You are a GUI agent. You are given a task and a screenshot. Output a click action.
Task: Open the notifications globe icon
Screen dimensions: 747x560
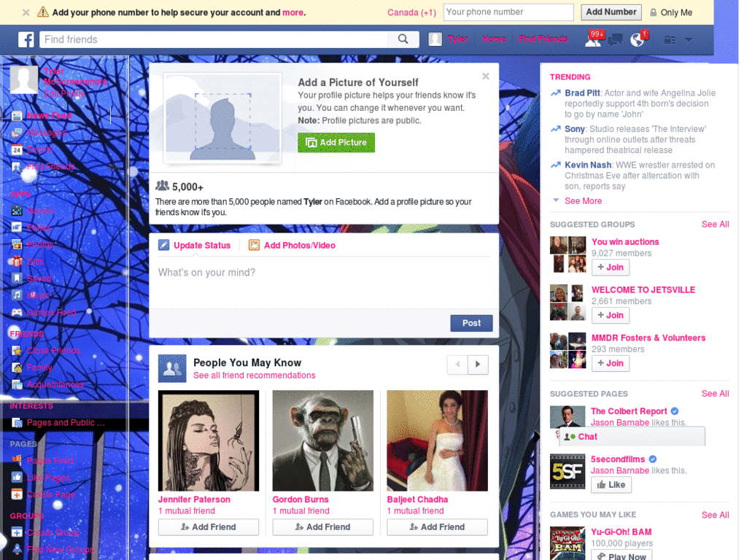click(638, 39)
